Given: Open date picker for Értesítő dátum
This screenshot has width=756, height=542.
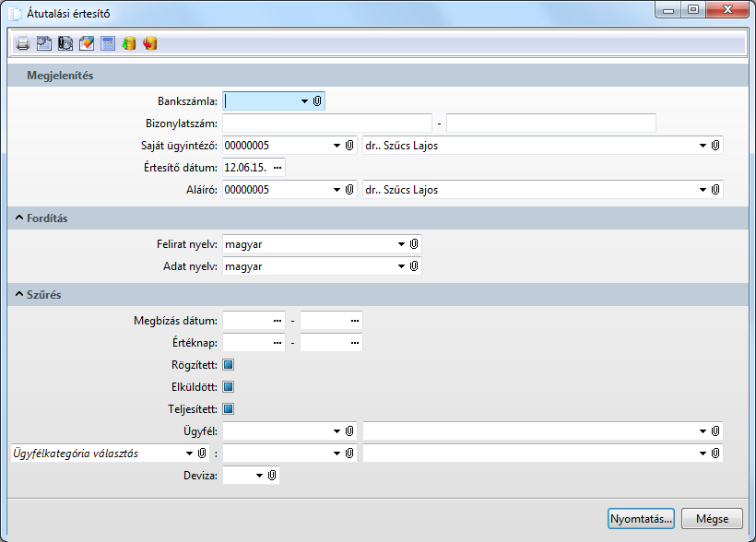Looking at the screenshot, I should [278, 168].
